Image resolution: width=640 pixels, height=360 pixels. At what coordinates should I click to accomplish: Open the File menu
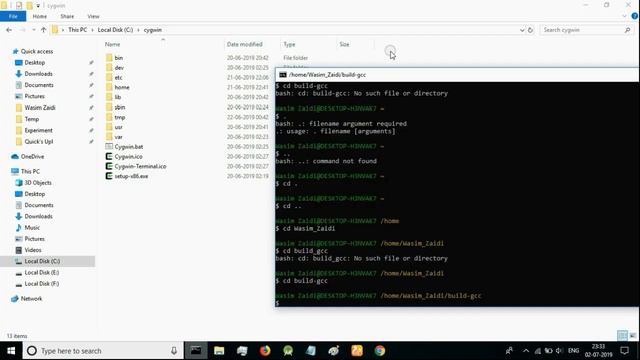click(13, 16)
